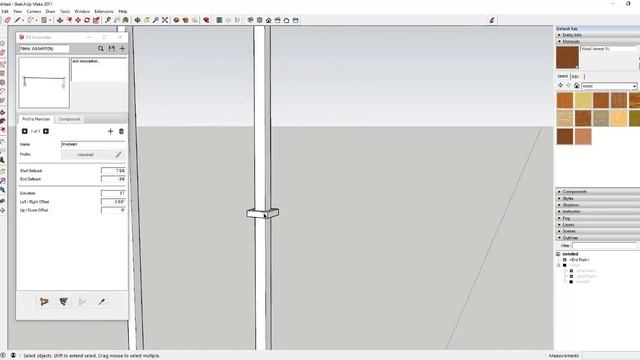The image size is (640, 360).
Task: Pick the yellow wood swatch in first row
Action: [x=583, y=100]
